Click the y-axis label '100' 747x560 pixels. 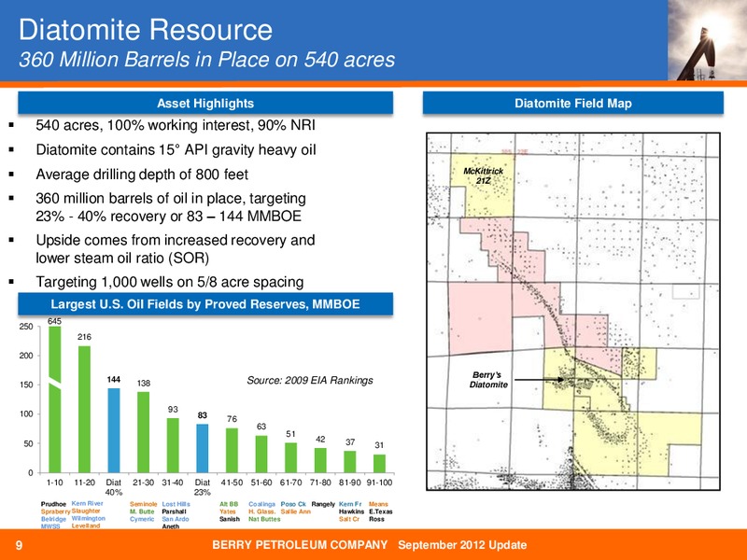pos(26,414)
